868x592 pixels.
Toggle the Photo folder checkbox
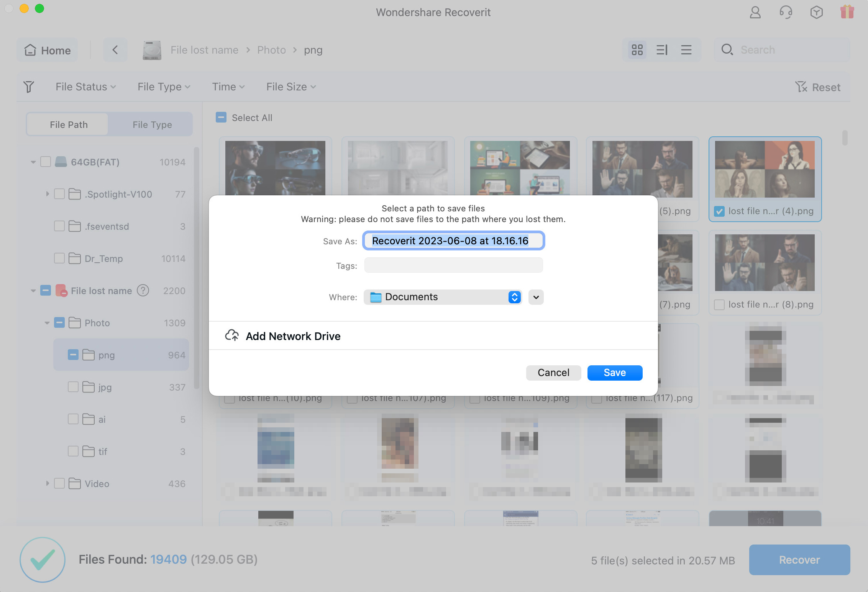click(x=59, y=323)
